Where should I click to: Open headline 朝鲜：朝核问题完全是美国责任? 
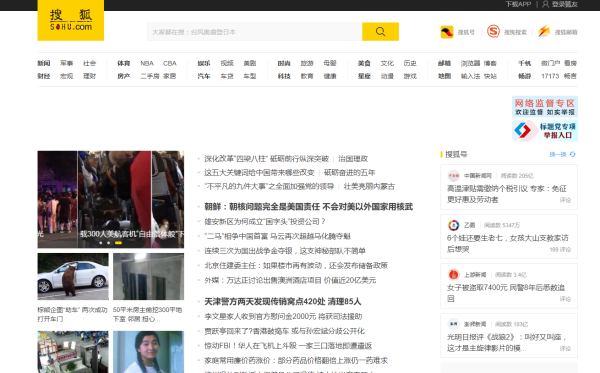[308, 207]
